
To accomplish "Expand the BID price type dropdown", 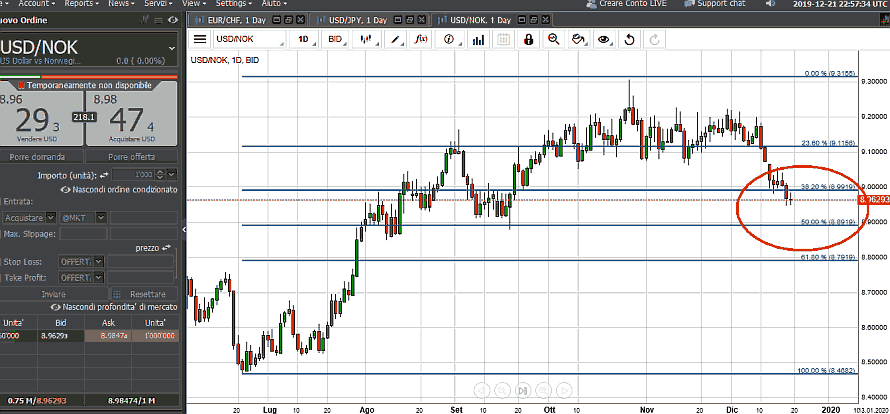I will [339, 39].
